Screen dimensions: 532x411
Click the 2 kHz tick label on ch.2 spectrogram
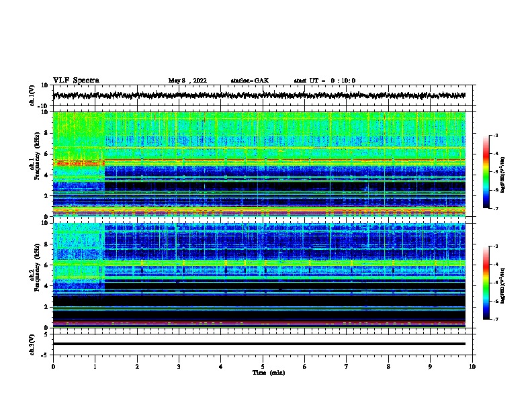[46, 307]
